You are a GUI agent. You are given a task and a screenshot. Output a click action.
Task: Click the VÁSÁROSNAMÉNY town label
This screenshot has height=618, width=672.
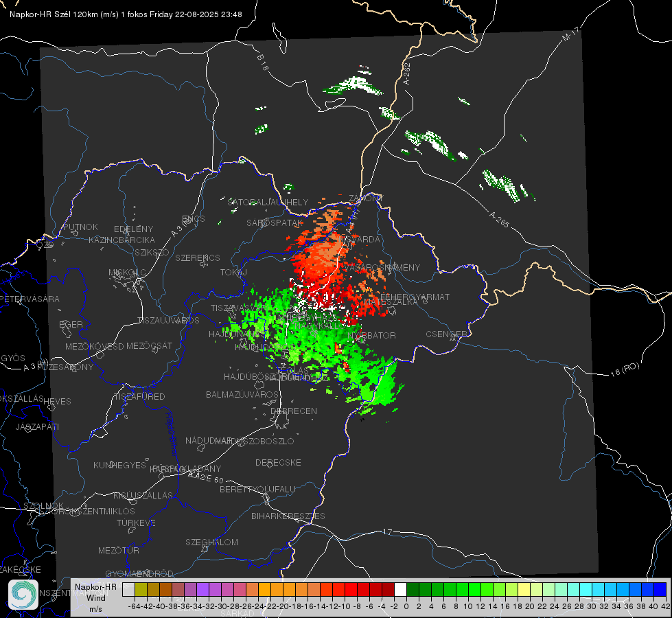382,267
